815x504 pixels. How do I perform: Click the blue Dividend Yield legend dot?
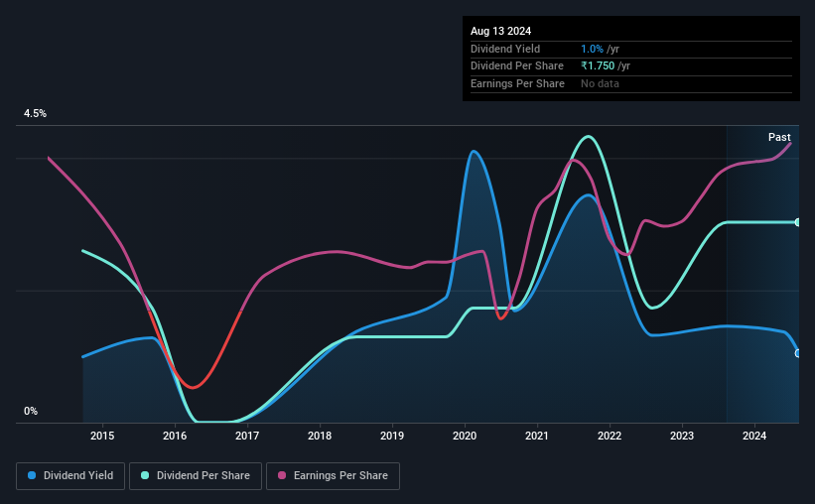[x=32, y=475]
